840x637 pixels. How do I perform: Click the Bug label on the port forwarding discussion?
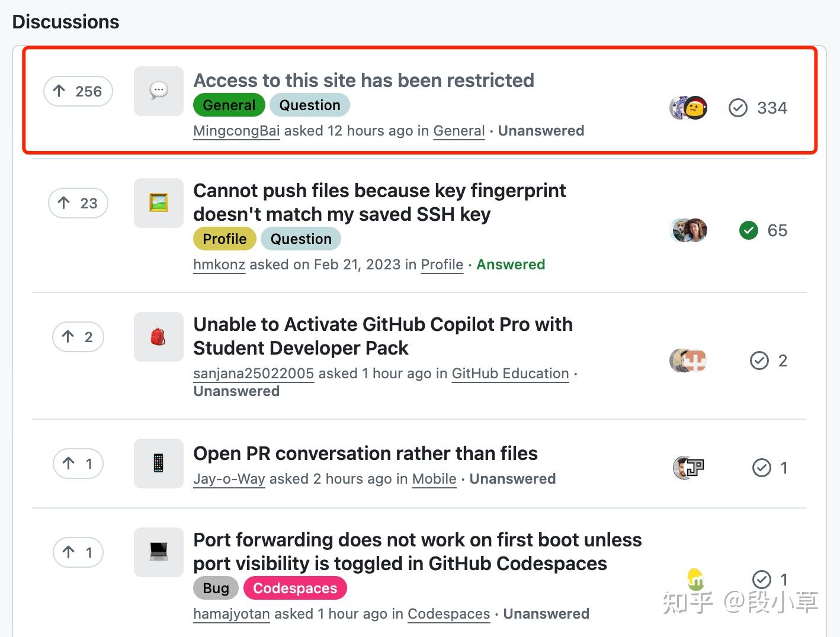point(215,588)
